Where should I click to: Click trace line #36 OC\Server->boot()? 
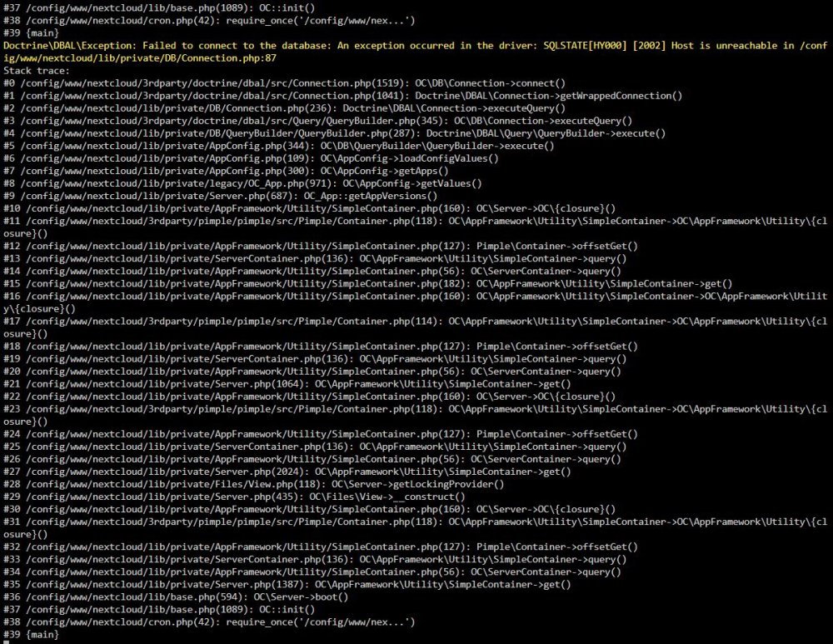[176, 597]
